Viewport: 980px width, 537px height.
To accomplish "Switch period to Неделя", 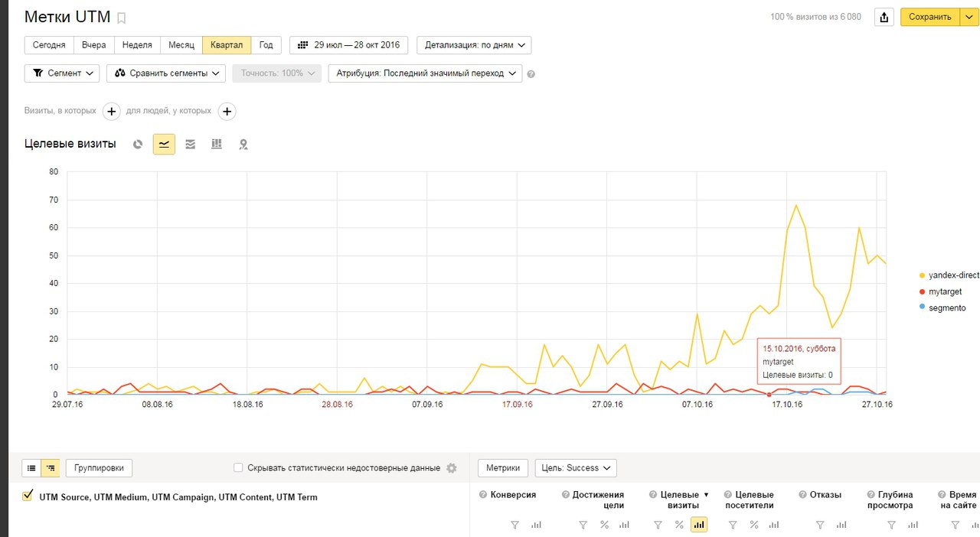I will click(137, 45).
